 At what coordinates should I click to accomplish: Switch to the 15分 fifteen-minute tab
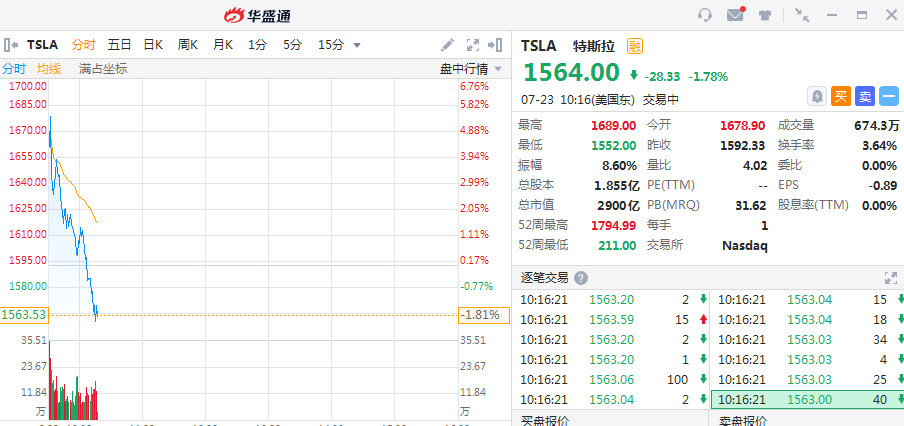pos(330,45)
